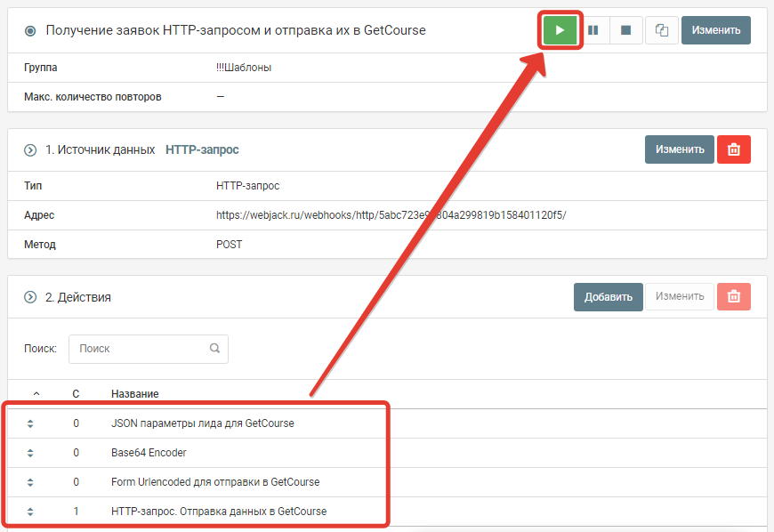Sort the list by Название column header

click(x=135, y=393)
